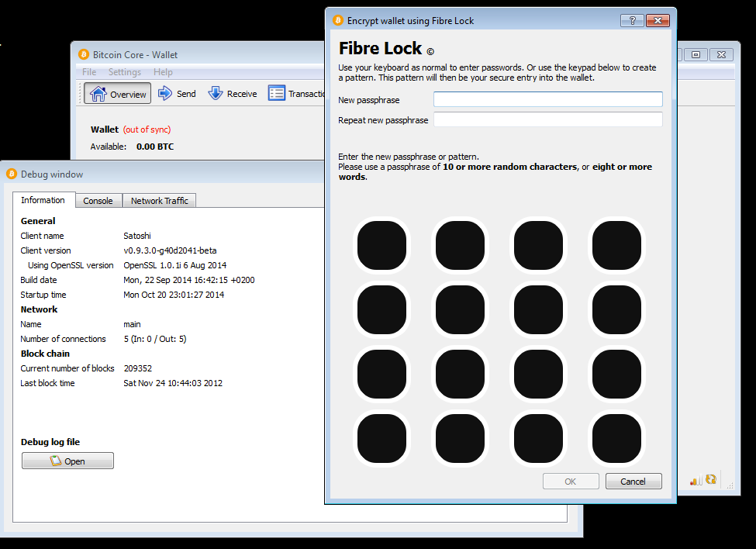Open the Transactions tab in Bitcoin Core toolbar

point(296,94)
